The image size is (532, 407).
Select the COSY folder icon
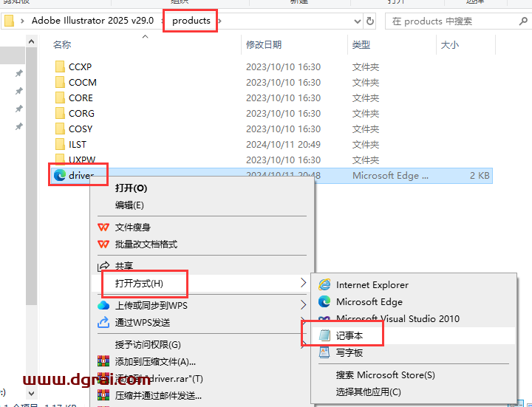point(60,129)
